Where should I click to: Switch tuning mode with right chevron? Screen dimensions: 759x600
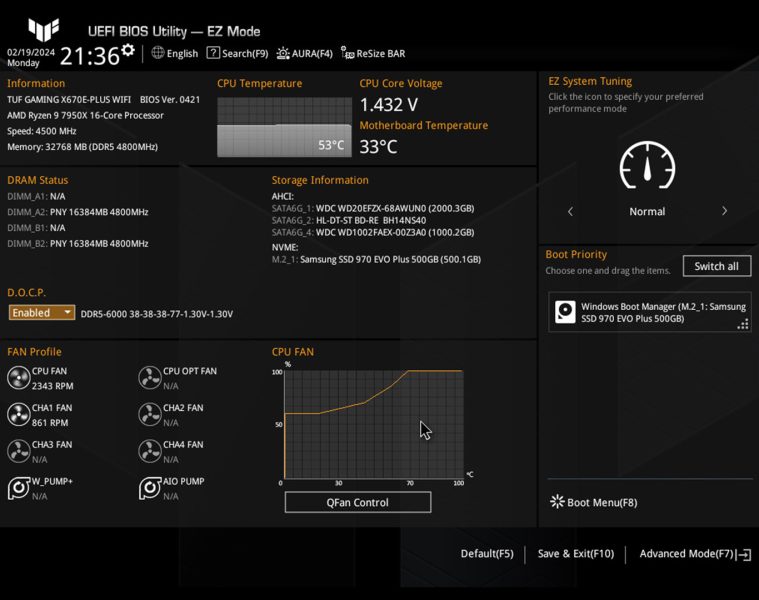[x=724, y=211]
